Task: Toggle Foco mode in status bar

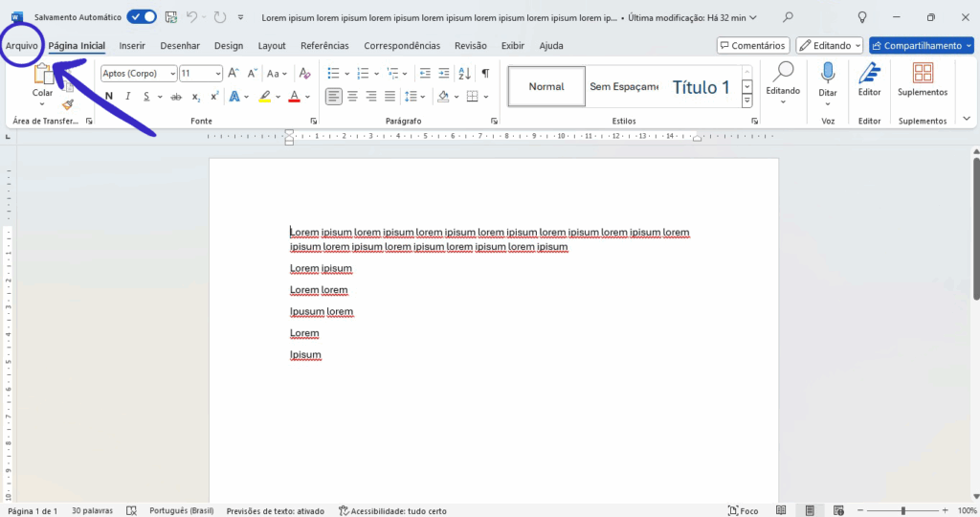Action: point(744,511)
